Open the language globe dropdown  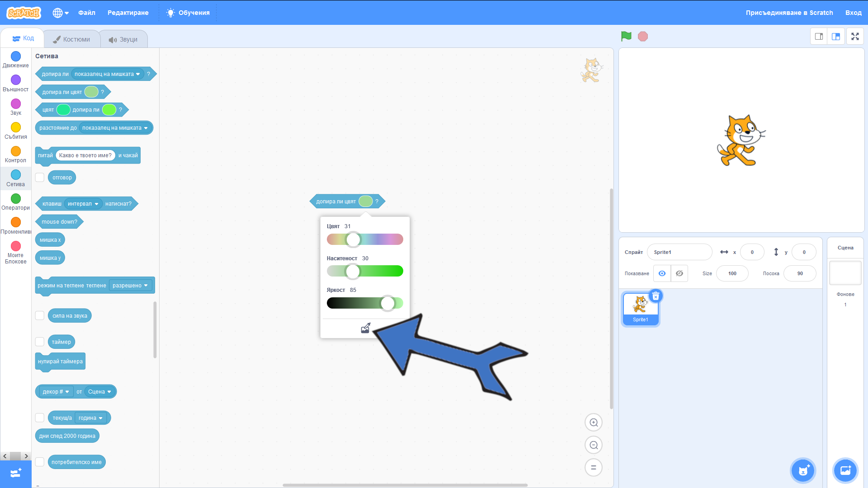[x=60, y=13]
